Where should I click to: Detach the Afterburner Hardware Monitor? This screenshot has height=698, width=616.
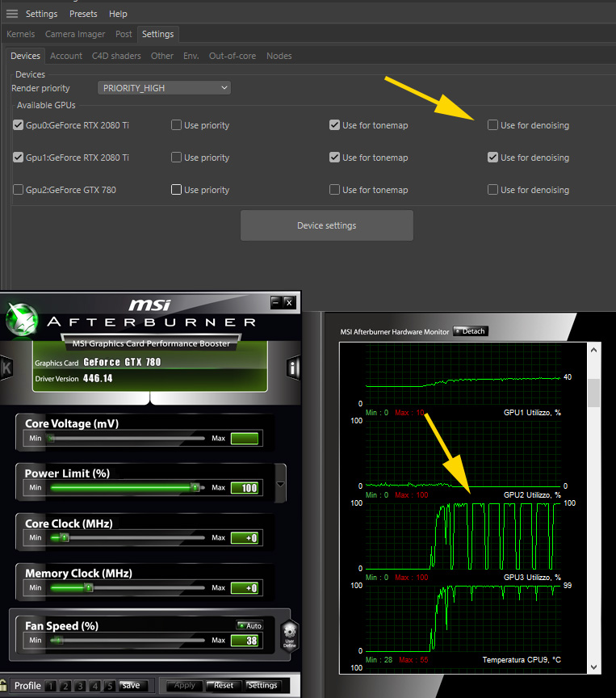[471, 331]
